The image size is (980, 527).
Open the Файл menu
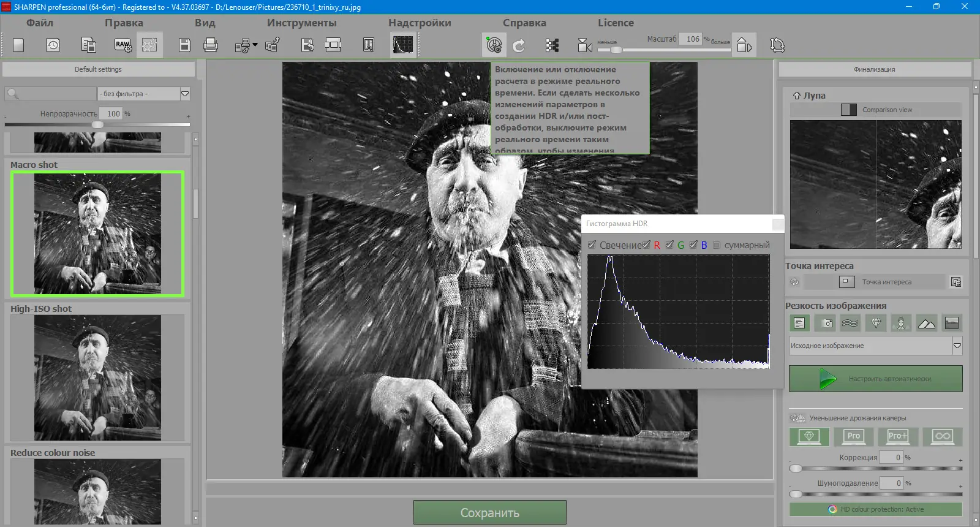pos(40,23)
